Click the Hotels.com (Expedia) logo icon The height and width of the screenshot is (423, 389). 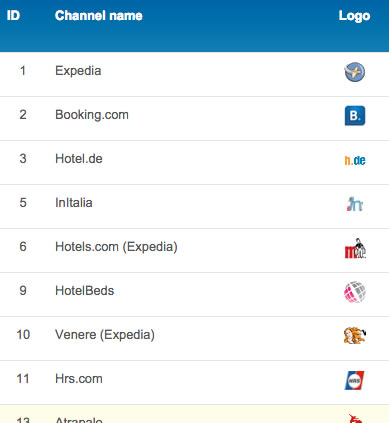click(x=355, y=248)
